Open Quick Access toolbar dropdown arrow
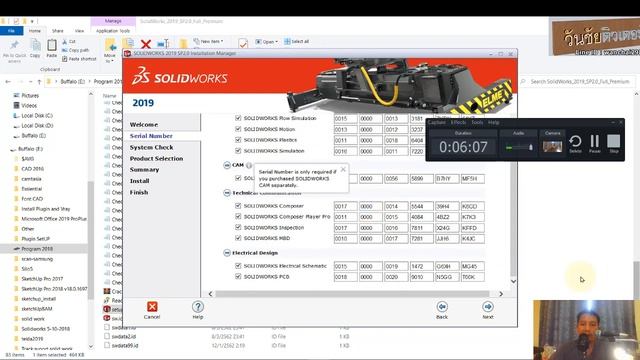The height and width of the screenshot is (360, 640). click(x=32, y=21)
